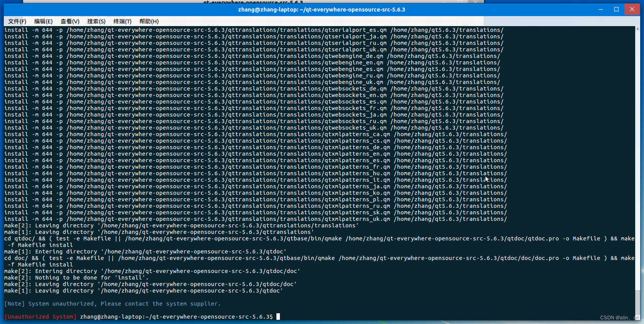Click the install line for qtwebengine_uk.qm
Screen dimensions: 644x324
tap(252, 82)
